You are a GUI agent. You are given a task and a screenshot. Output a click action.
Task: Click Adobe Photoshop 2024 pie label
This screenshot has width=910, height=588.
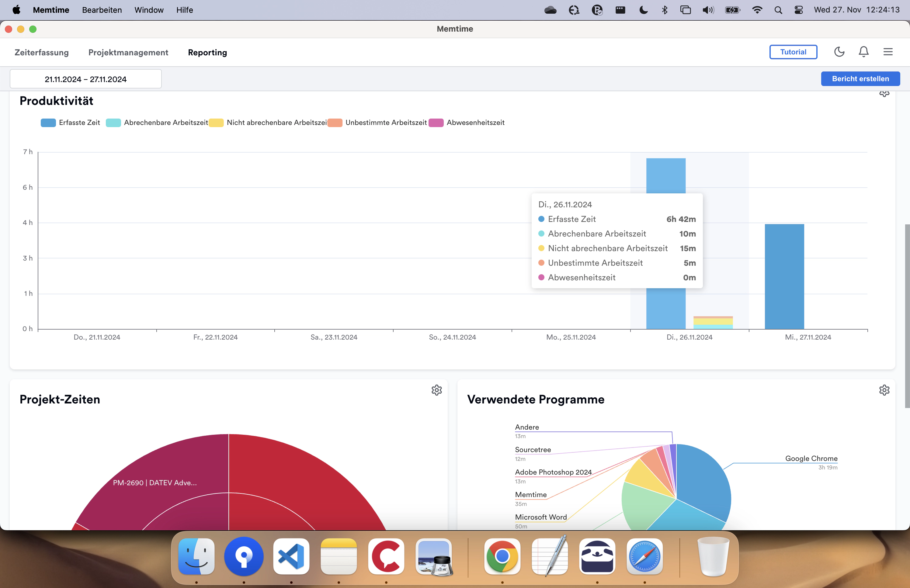[553, 472]
